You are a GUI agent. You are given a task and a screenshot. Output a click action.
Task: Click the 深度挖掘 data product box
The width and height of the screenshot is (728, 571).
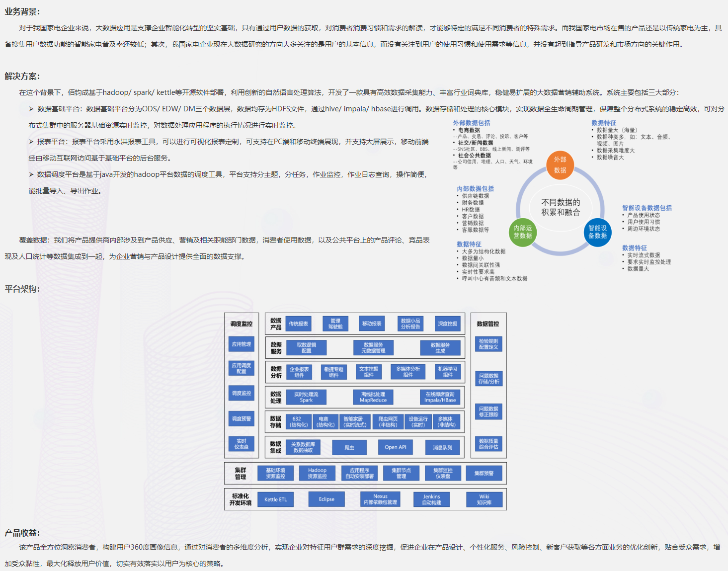point(447,324)
